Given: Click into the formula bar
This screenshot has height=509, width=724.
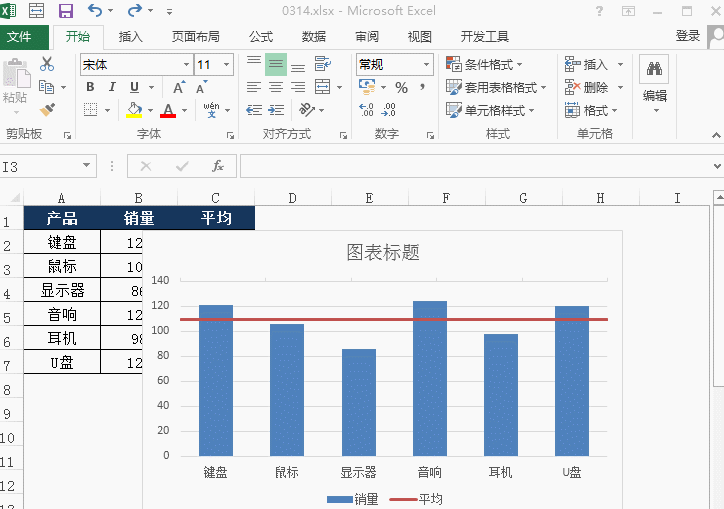Looking at the screenshot, I should point(476,166).
